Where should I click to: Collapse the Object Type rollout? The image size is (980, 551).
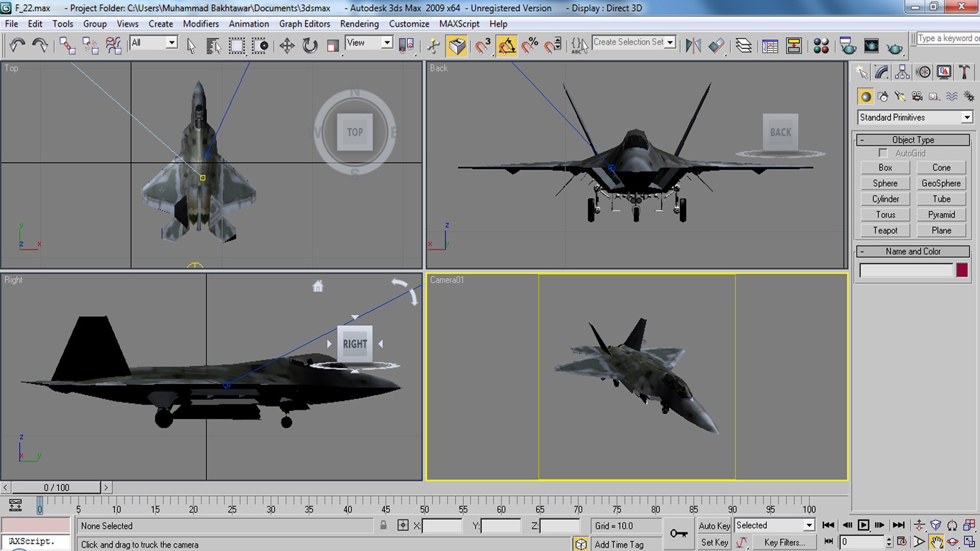click(913, 140)
